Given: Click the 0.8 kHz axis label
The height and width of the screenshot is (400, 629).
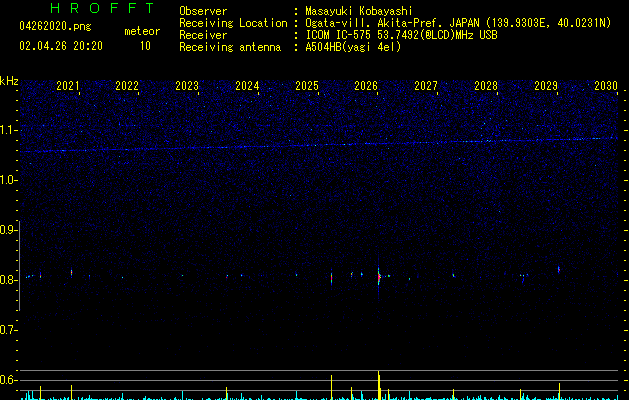Looking at the screenshot, I should pyautogui.click(x=9, y=280).
